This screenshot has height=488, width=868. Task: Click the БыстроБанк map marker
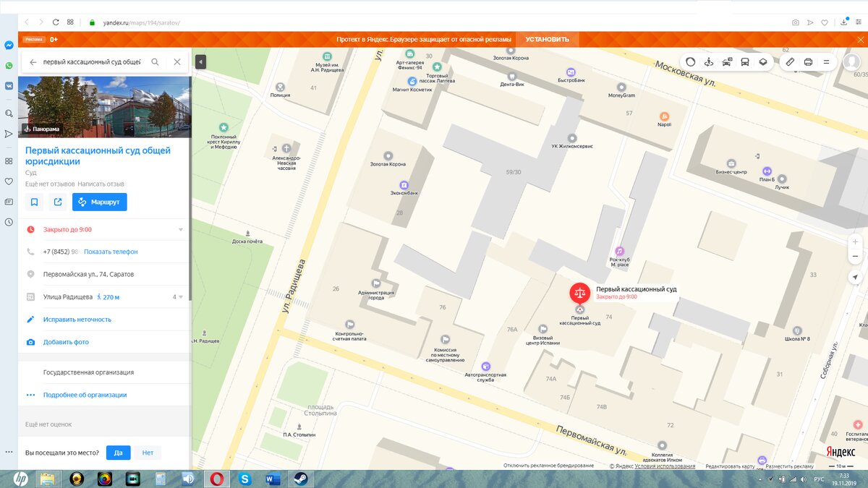tap(571, 72)
